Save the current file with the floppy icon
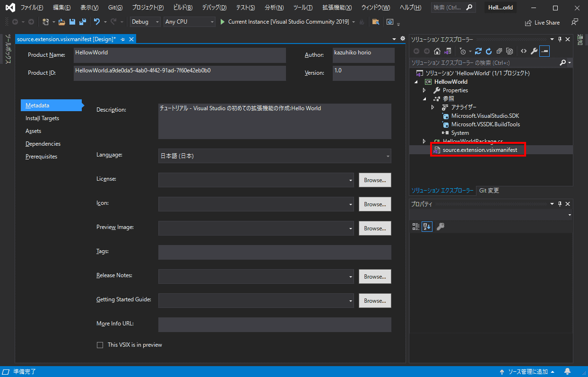The image size is (588, 377). tap(72, 22)
